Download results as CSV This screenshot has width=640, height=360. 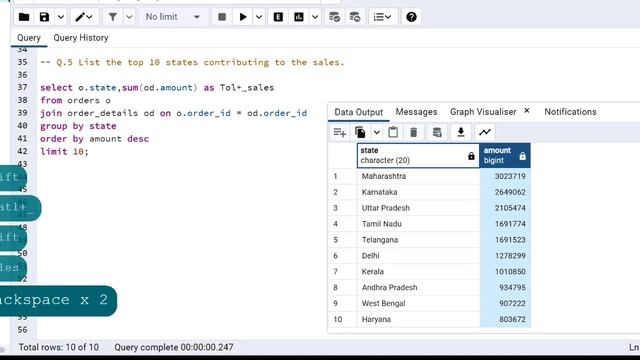point(461,132)
